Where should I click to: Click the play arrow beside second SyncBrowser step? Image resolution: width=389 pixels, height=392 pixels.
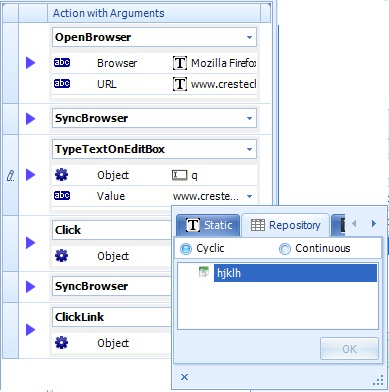pos(30,286)
